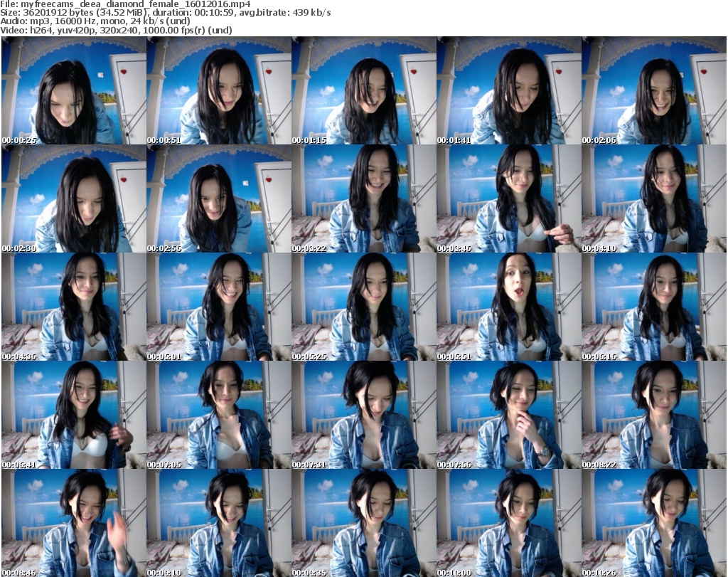Choose the thumbnail marked 00:02:30
The image size is (728, 577).
[x=74, y=198]
